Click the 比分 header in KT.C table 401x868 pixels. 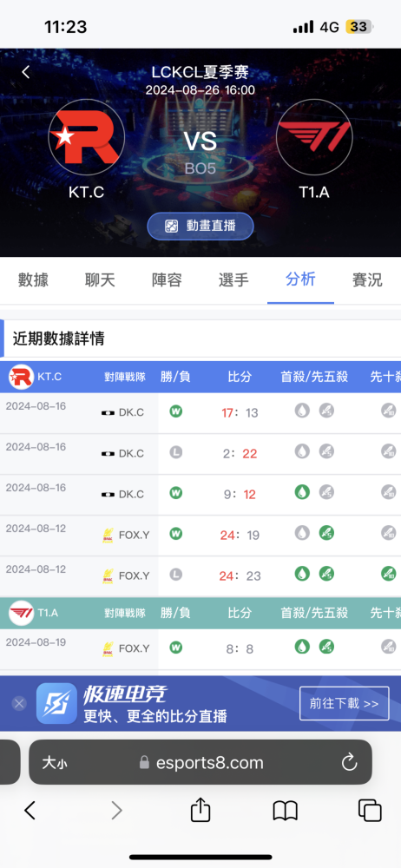(240, 378)
